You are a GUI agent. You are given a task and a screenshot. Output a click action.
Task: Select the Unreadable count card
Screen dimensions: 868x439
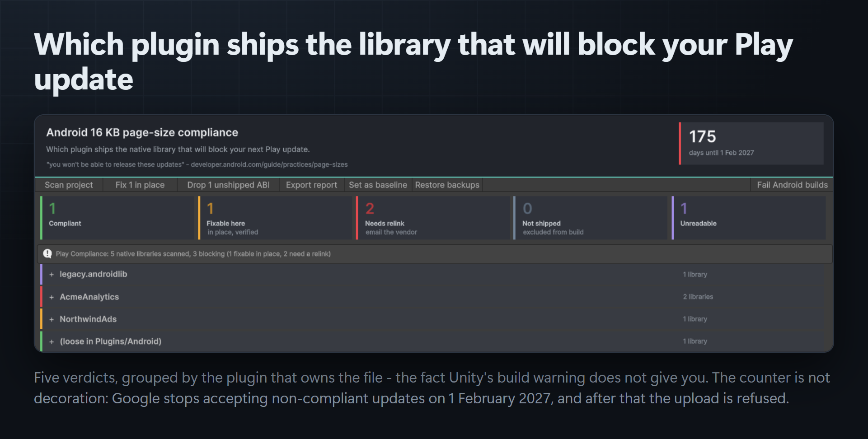(x=749, y=218)
